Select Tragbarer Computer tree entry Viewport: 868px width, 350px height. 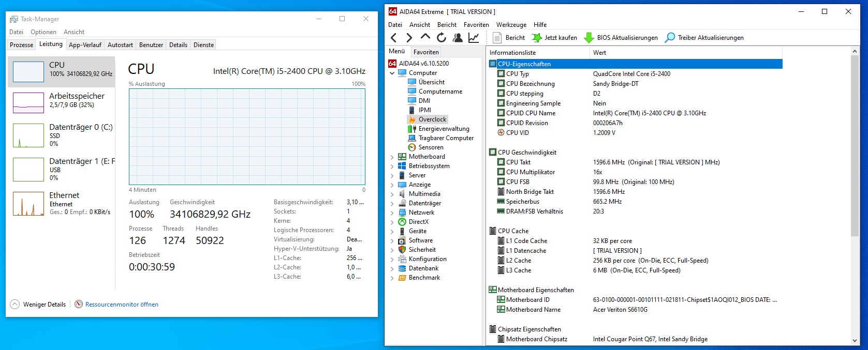pos(441,138)
